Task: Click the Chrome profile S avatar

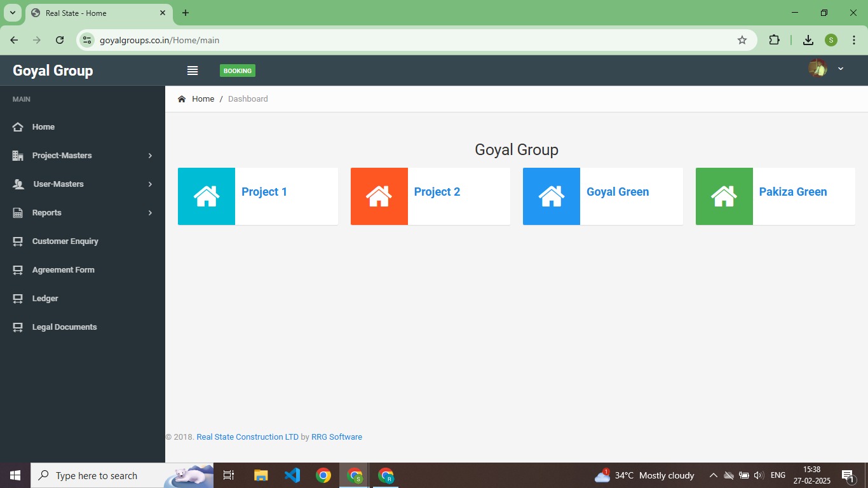Action: coord(831,40)
